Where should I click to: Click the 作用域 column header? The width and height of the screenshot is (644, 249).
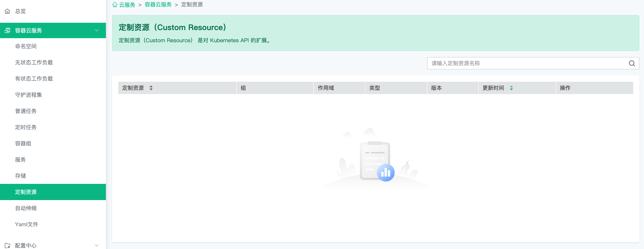pos(340,88)
